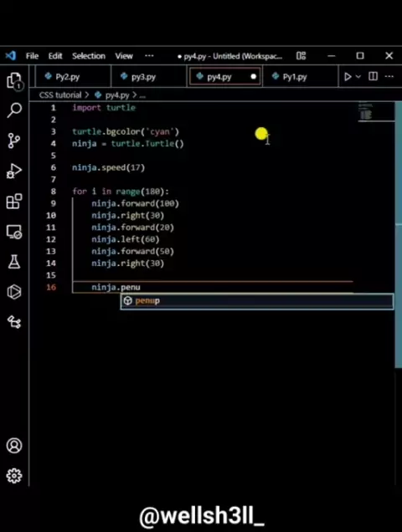Open the Testing flask view
This screenshot has height=532, width=402.
pos(14,262)
